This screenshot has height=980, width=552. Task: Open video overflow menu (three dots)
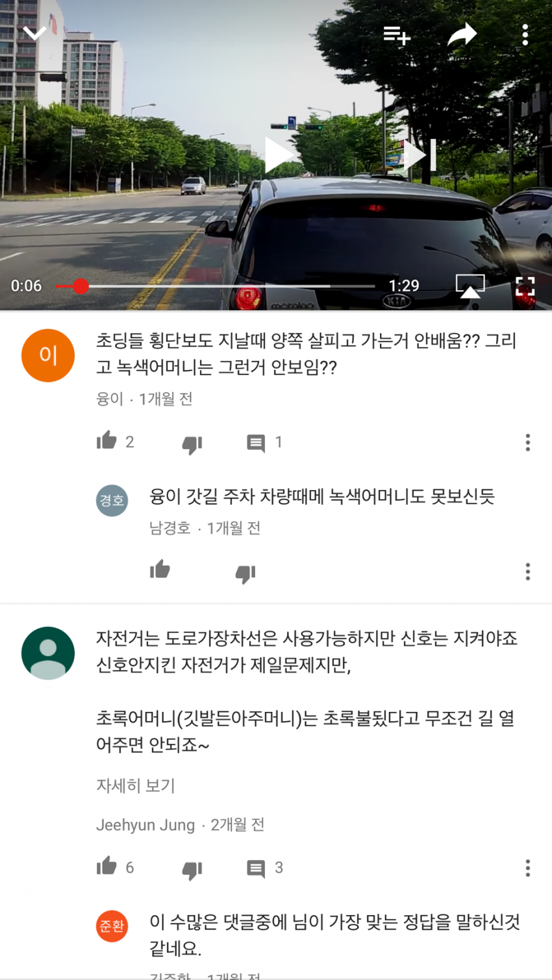coord(525,34)
